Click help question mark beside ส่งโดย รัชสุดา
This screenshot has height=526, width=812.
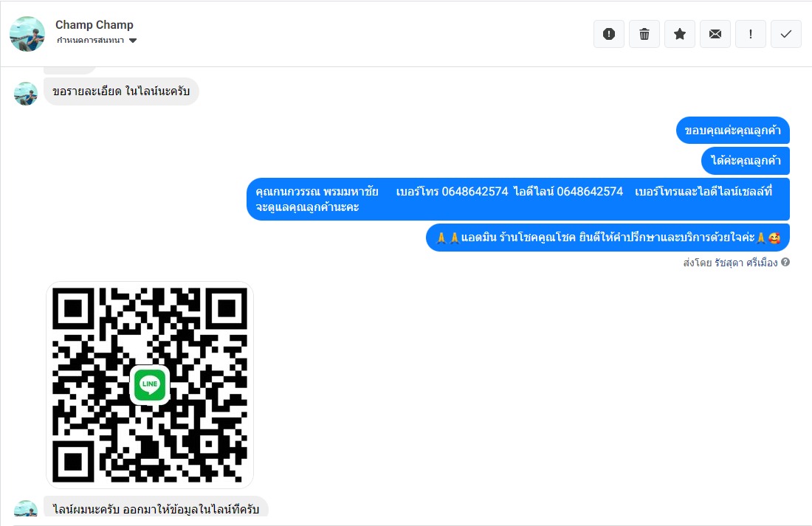click(x=785, y=262)
